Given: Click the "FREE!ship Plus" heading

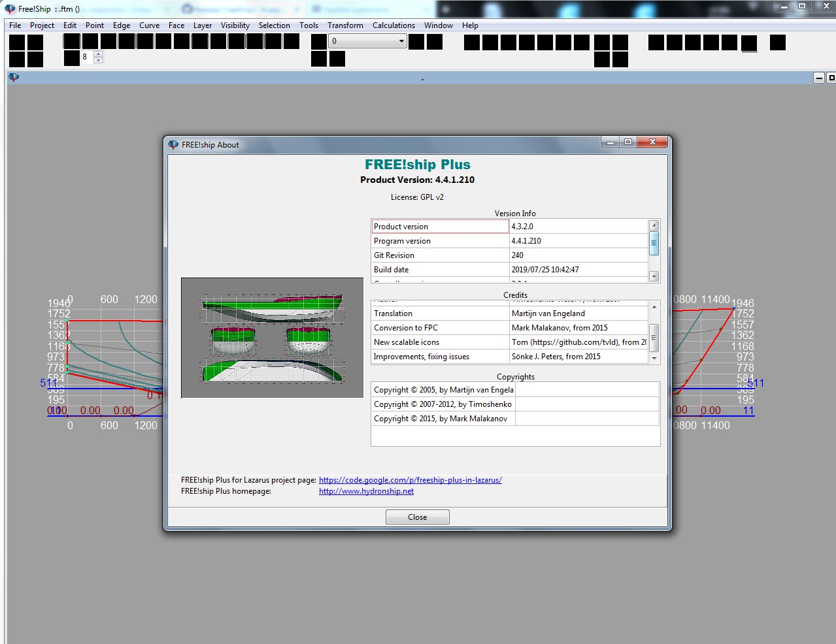Looking at the screenshot, I should [x=418, y=165].
